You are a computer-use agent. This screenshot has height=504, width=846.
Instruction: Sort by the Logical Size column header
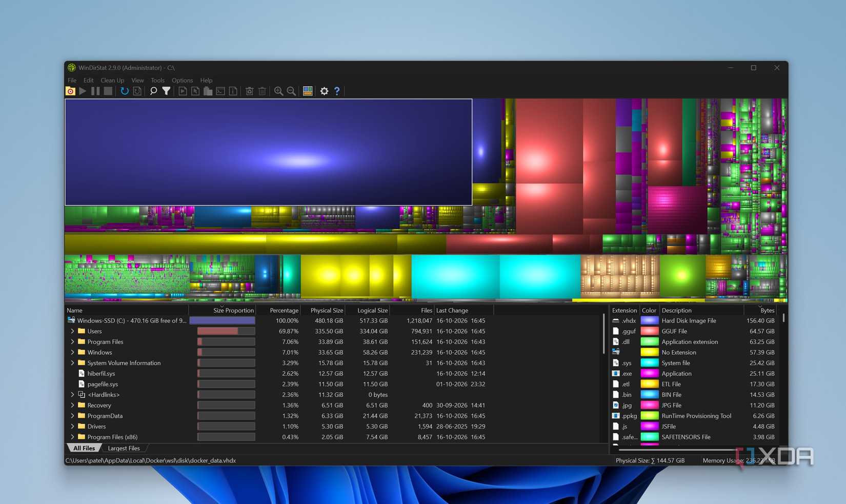tap(367, 310)
